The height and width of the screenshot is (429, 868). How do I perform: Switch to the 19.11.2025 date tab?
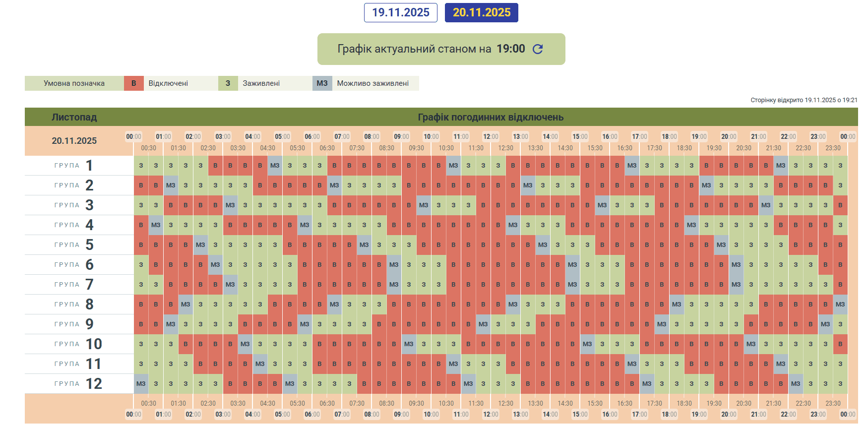[x=400, y=12]
